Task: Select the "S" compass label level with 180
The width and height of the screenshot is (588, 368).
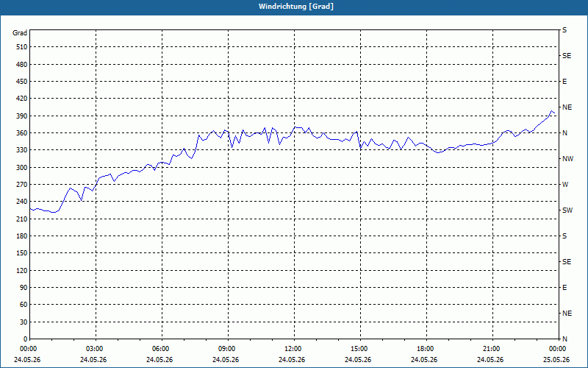Action: (564, 236)
